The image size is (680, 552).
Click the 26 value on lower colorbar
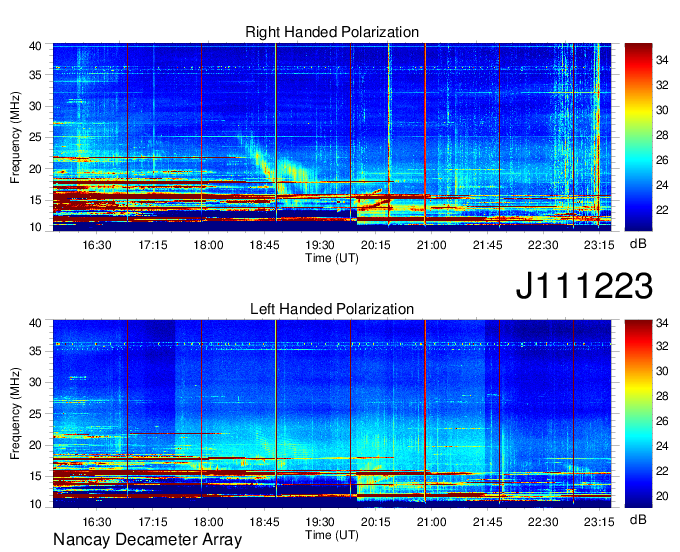662,421
